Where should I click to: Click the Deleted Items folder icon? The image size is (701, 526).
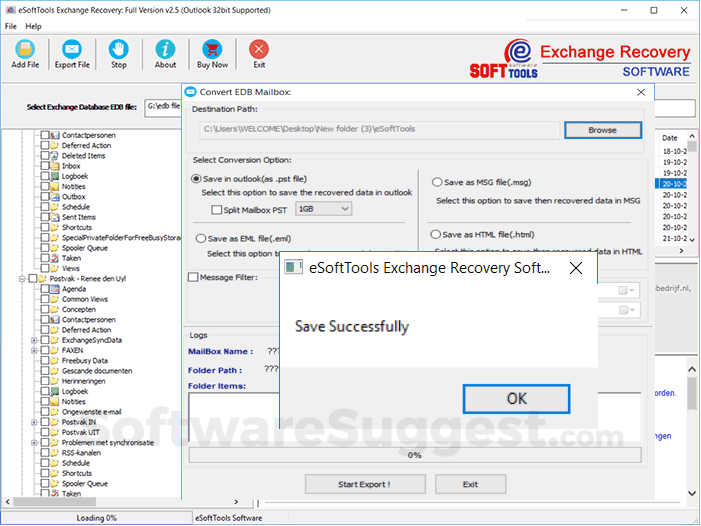point(55,156)
